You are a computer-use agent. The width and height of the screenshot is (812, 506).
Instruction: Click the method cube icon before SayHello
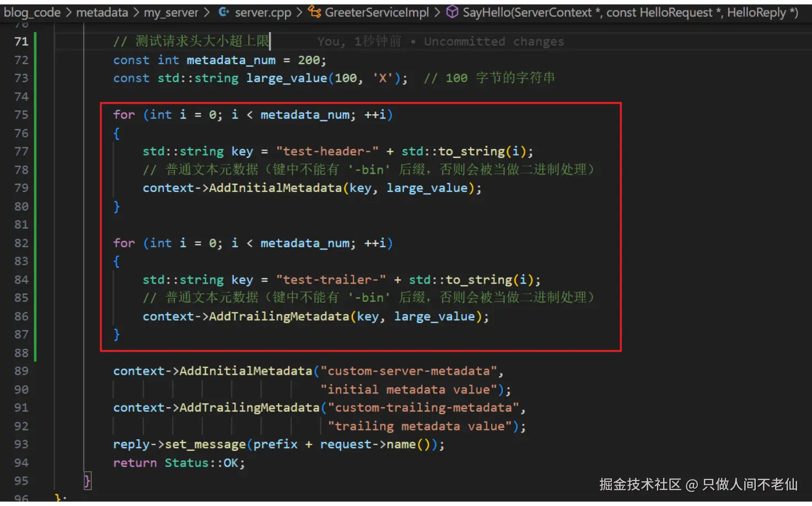click(452, 12)
